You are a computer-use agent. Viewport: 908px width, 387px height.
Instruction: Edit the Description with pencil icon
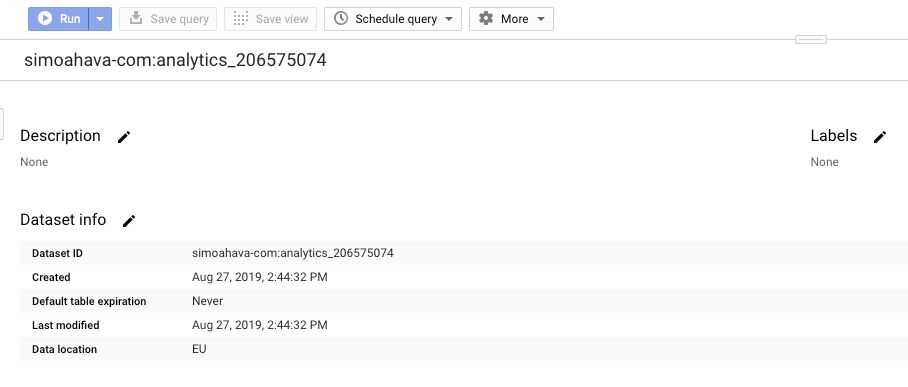[124, 137]
